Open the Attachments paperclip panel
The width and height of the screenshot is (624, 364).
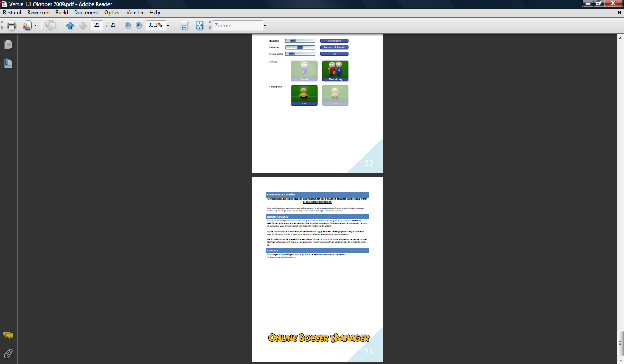click(x=8, y=353)
